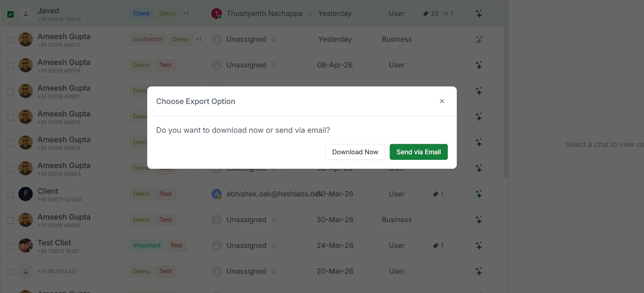
Task: Click the avatar of Ameesh Gupta 48974
Action: click(26, 65)
